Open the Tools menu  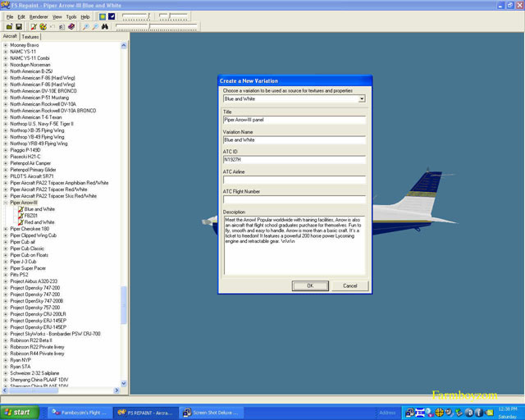[x=71, y=16]
